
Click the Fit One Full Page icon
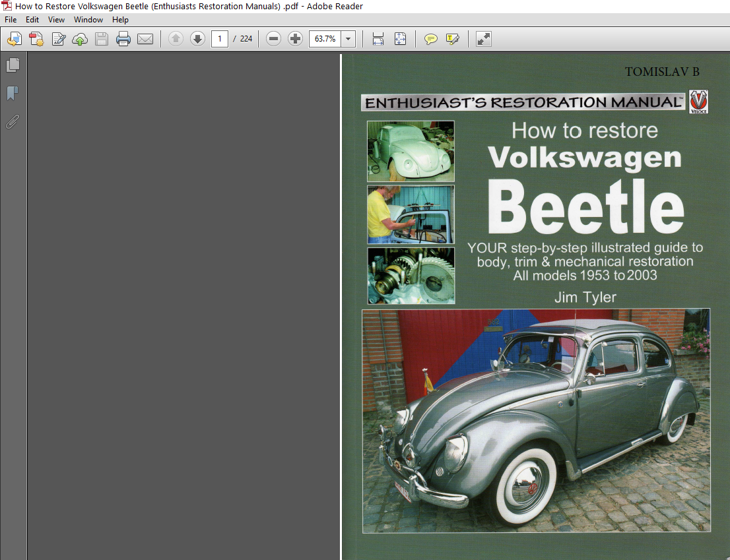click(x=401, y=39)
